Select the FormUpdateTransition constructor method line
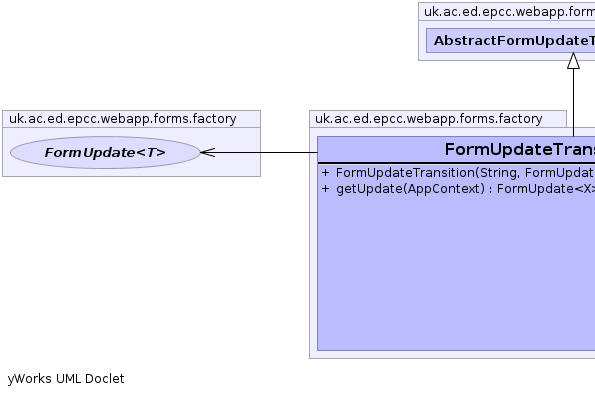 click(458, 173)
